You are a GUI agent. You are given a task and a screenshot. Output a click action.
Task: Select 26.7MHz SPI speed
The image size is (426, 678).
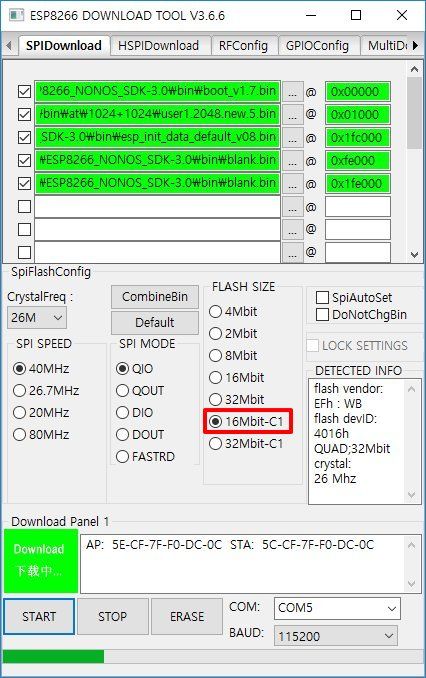(x=46, y=391)
